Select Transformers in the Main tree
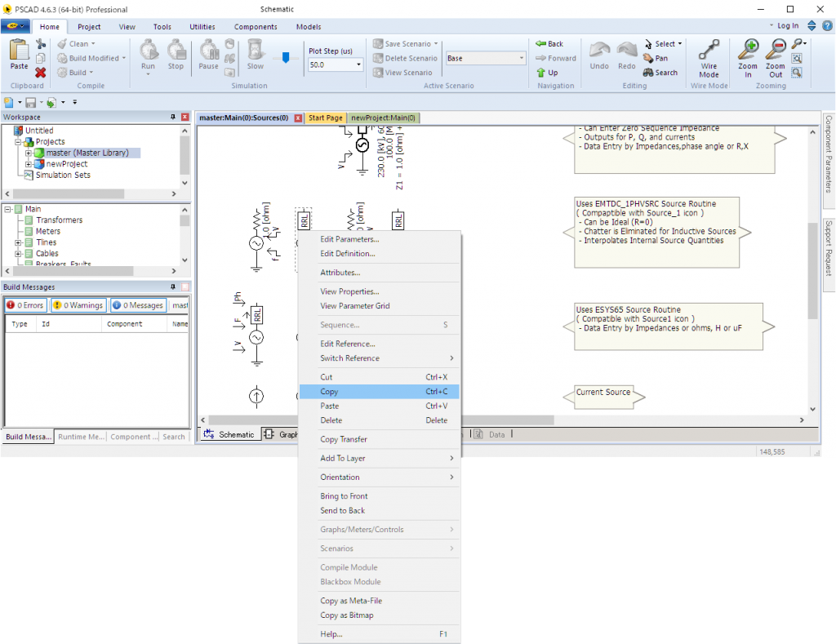 pos(59,220)
